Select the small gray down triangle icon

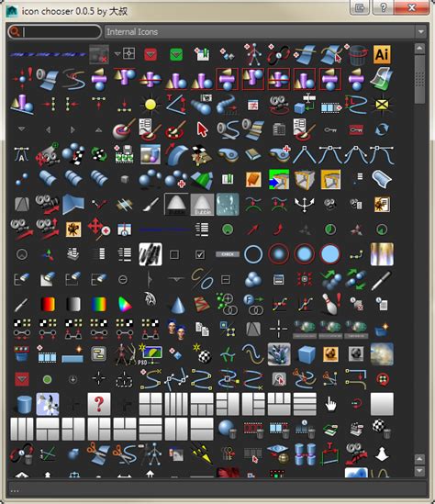[x=22, y=129]
